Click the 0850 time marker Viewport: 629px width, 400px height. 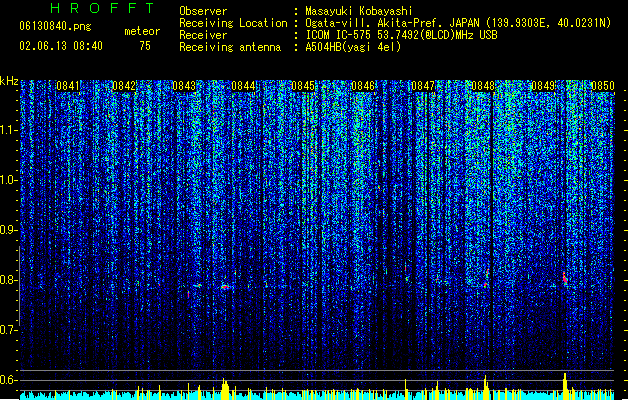tap(603, 86)
